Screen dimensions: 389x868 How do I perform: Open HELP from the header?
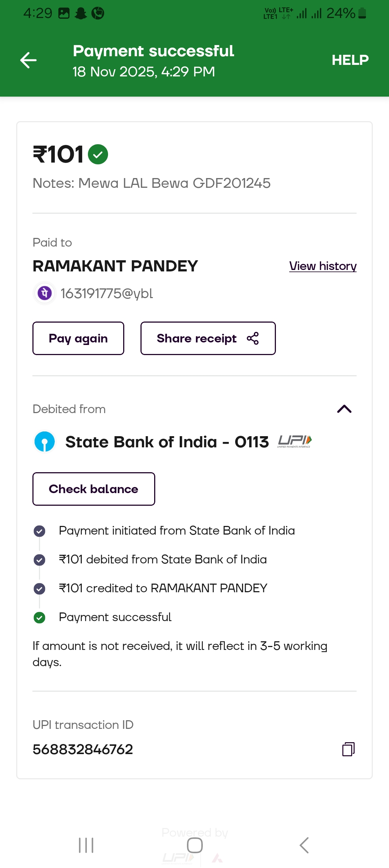pyautogui.click(x=350, y=60)
